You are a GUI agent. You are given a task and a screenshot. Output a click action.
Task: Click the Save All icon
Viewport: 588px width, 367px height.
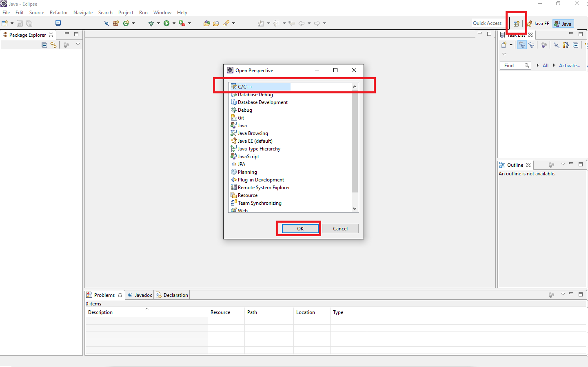tap(29, 23)
